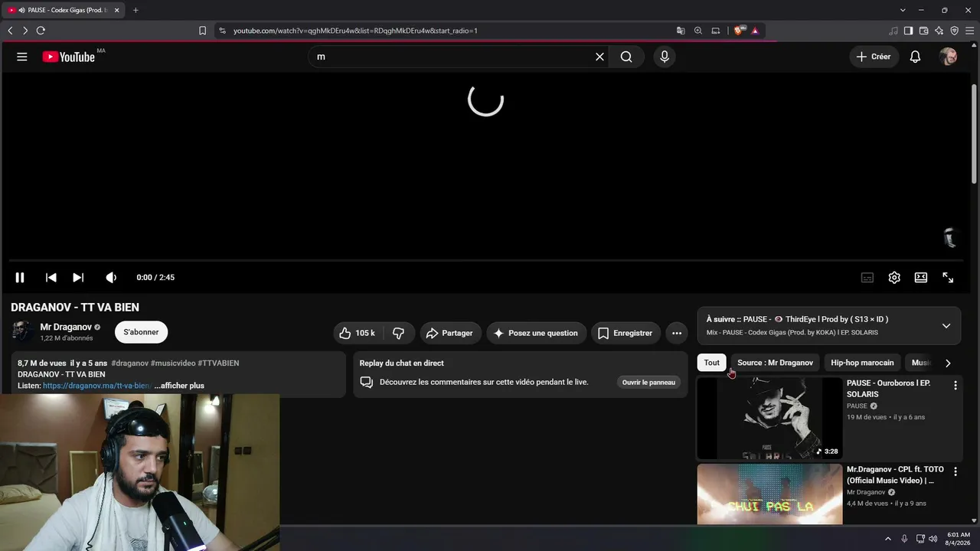Viewport: 980px width, 551px height.
Task: Enter full screen video mode
Action: click(948, 278)
